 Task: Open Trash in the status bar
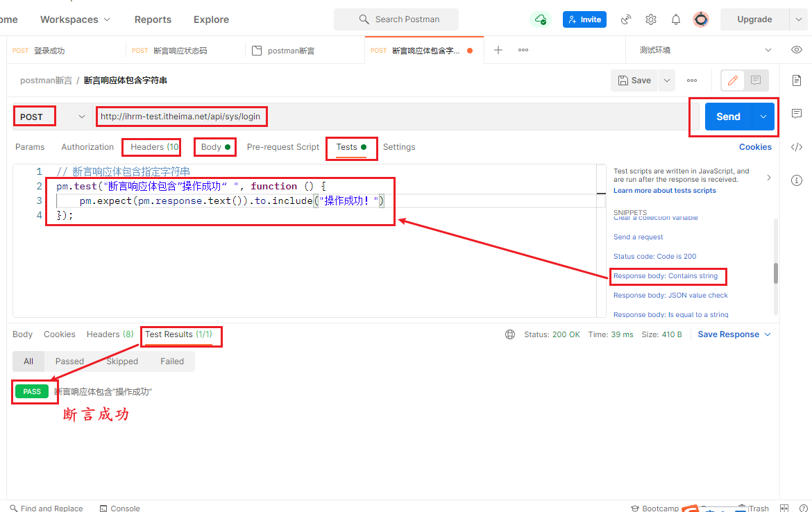tap(754, 508)
